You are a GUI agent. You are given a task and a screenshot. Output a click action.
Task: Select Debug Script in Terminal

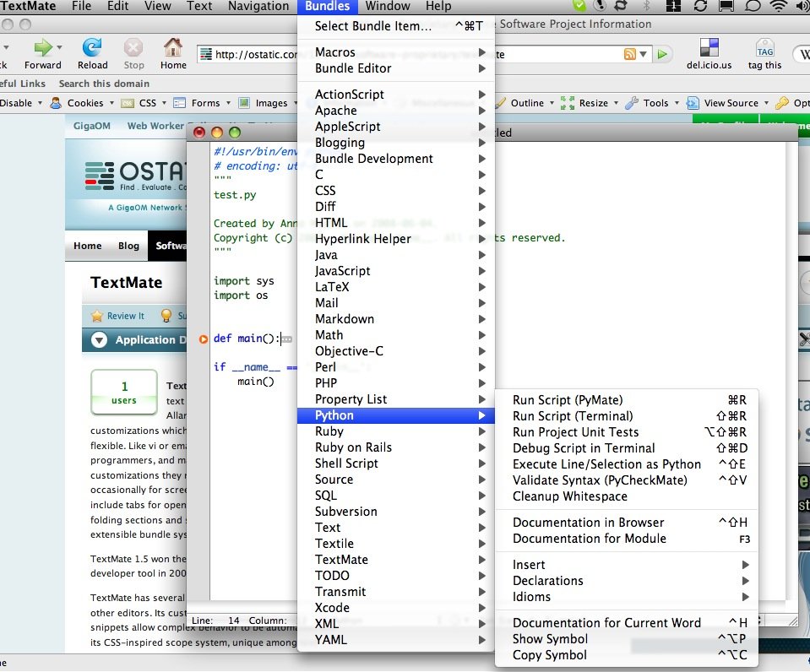pos(626,447)
